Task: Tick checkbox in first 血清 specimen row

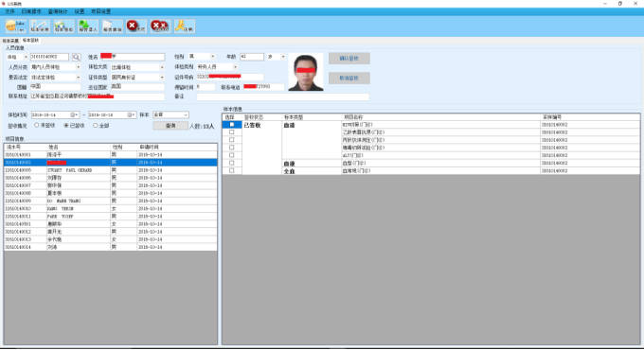Action: 232,125
